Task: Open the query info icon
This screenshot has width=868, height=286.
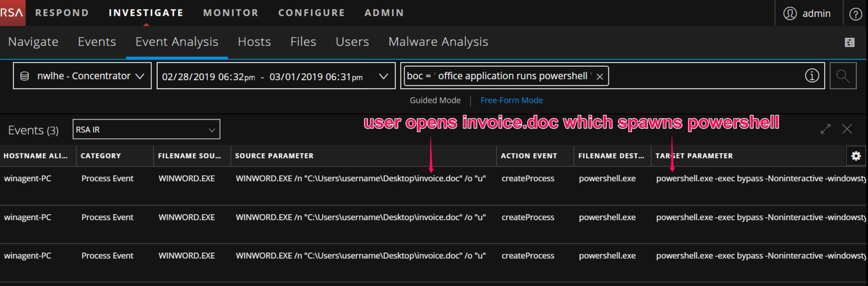Action: point(812,76)
